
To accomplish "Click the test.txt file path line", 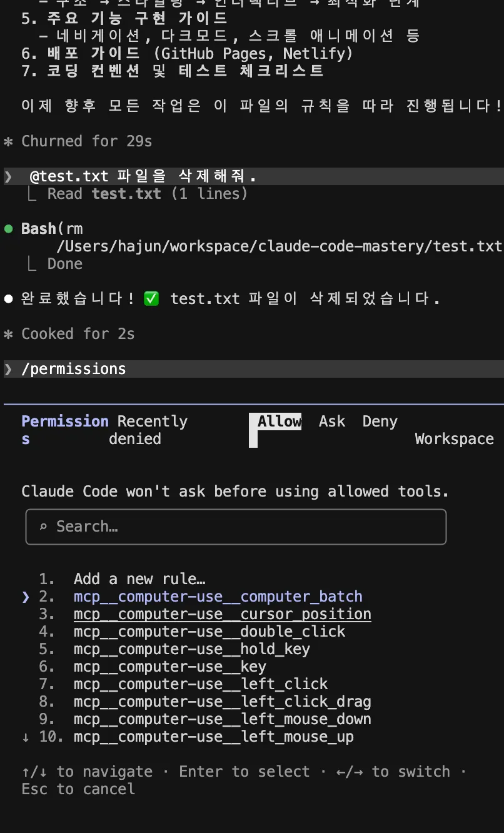I will 279,246.
